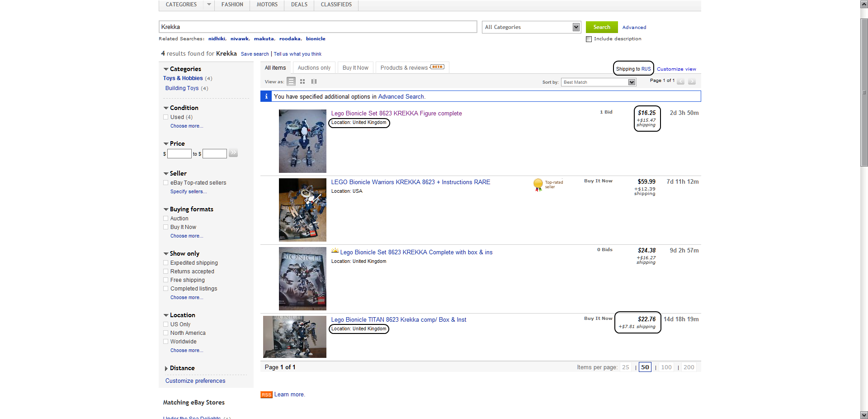
Task: Click the maximum price input field
Action: tap(215, 154)
